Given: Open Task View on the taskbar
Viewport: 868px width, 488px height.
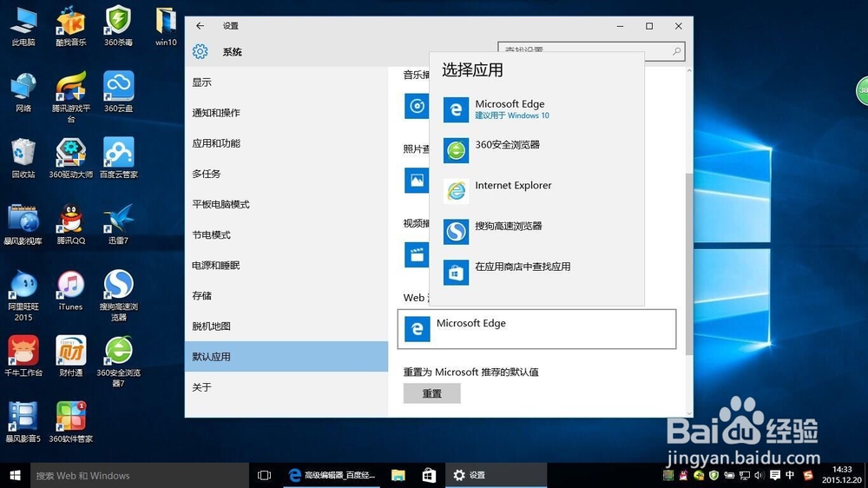Looking at the screenshot, I should click(265, 475).
